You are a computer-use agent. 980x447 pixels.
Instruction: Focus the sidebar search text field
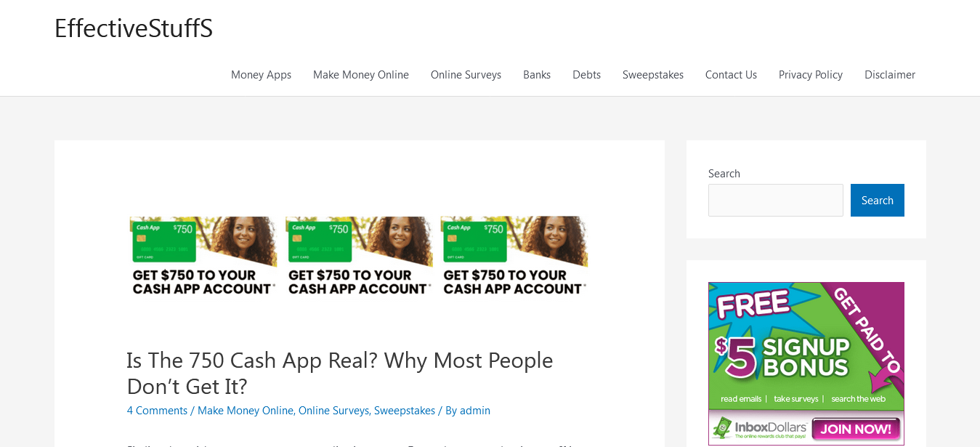coord(776,200)
